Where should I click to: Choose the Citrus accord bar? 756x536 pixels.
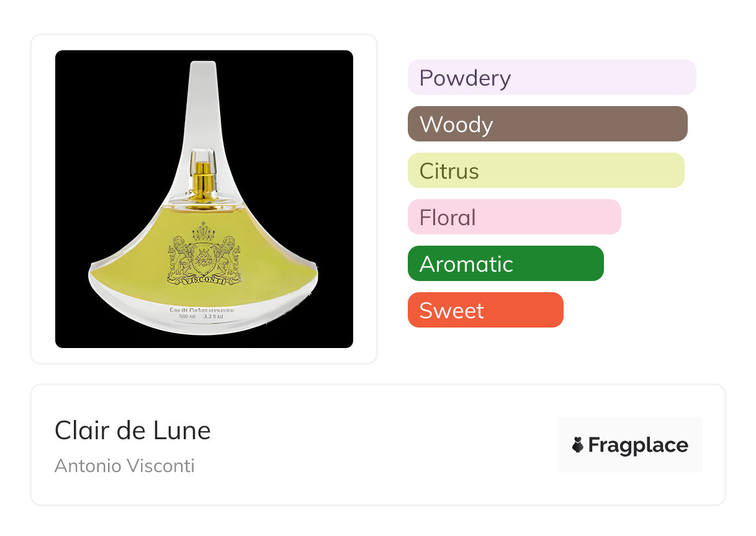click(546, 171)
